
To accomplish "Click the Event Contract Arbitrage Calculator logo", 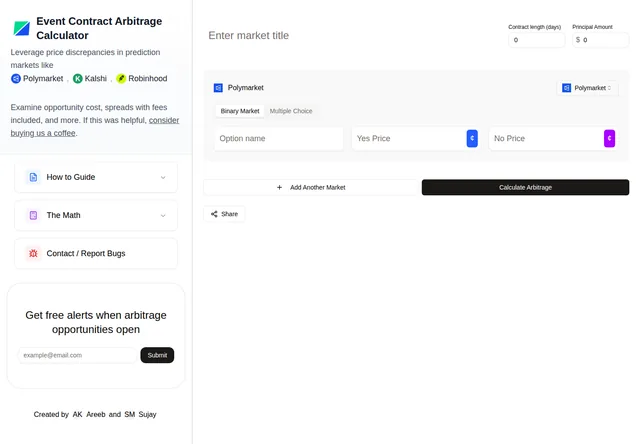I will [x=22, y=29].
